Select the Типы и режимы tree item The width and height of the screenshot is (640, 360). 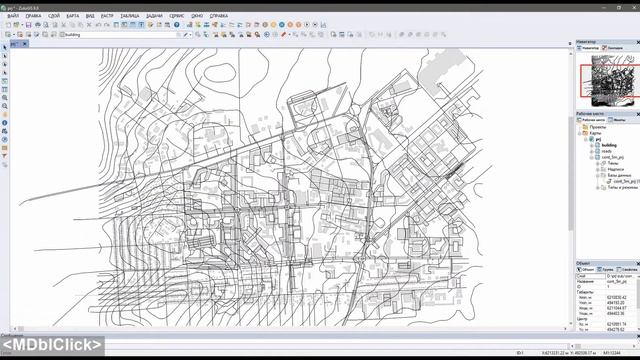click(x=622, y=187)
